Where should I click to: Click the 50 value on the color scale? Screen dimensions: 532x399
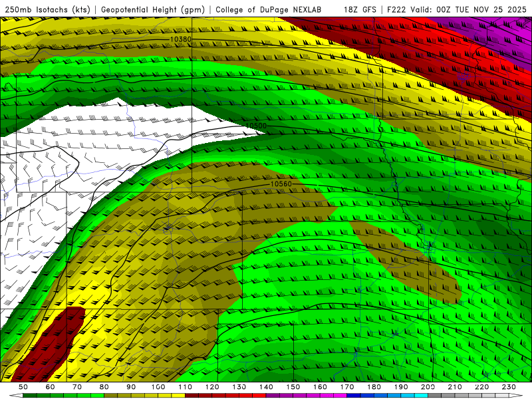(23, 387)
